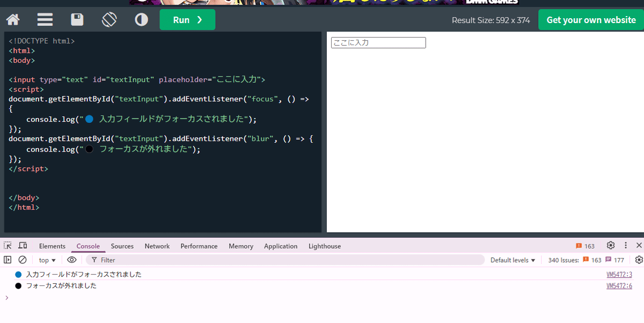644x323 pixels.
Task: Click the 163 errors badge in DevTools header
Action: pos(586,246)
